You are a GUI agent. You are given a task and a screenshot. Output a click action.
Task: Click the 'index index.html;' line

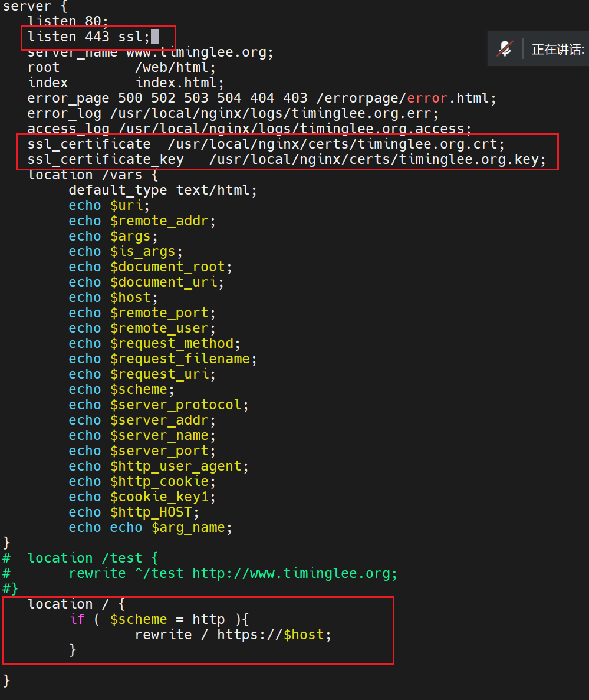(x=126, y=83)
